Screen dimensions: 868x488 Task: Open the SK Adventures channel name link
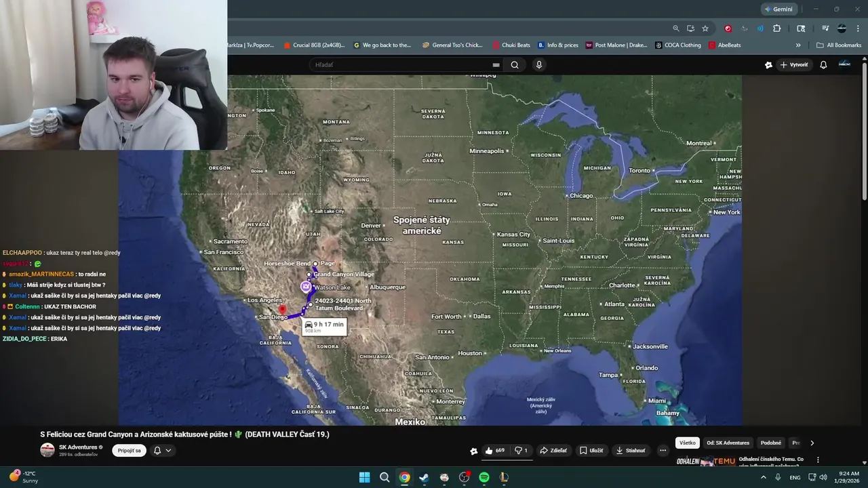tap(78, 447)
